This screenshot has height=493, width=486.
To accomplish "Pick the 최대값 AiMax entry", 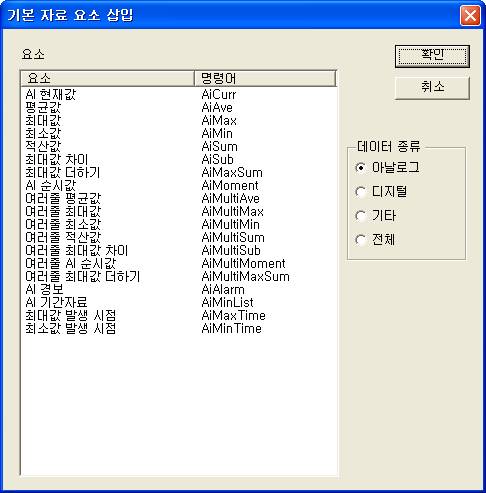I will point(179,121).
